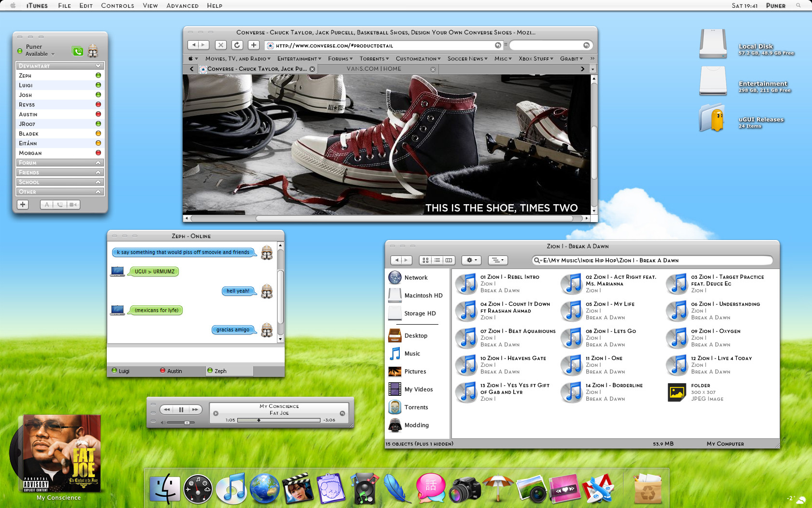This screenshot has width=812, height=508.
Task: Open Torrents bookmarks dropdown
Action: point(374,59)
